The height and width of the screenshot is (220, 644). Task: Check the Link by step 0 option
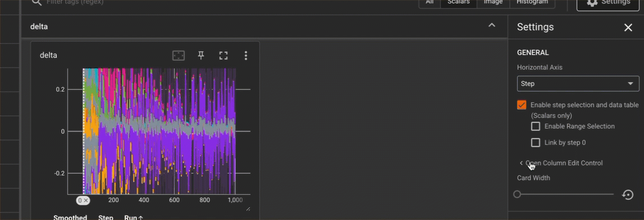tap(536, 143)
